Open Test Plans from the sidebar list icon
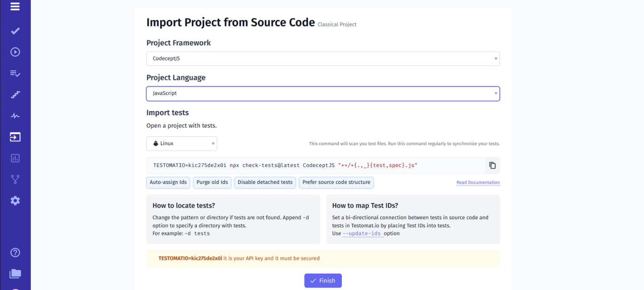Viewport: 644px width, 290px height. tap(15, 74)
